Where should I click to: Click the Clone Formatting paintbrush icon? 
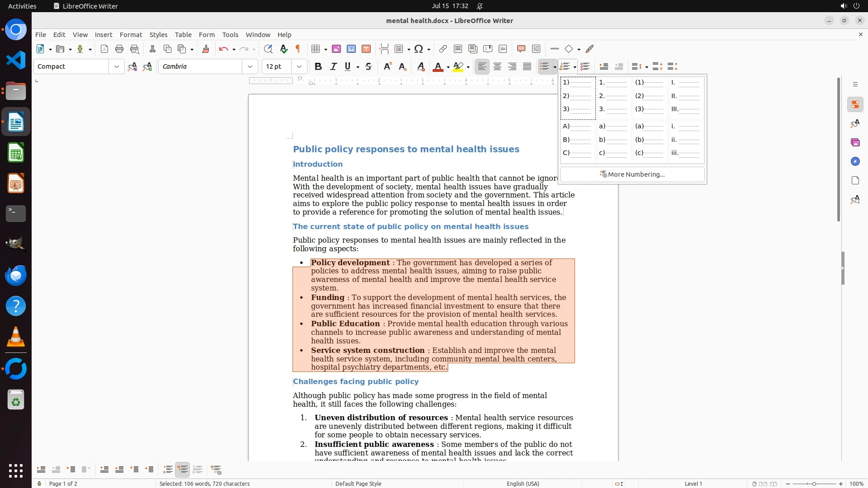[206, 49]
